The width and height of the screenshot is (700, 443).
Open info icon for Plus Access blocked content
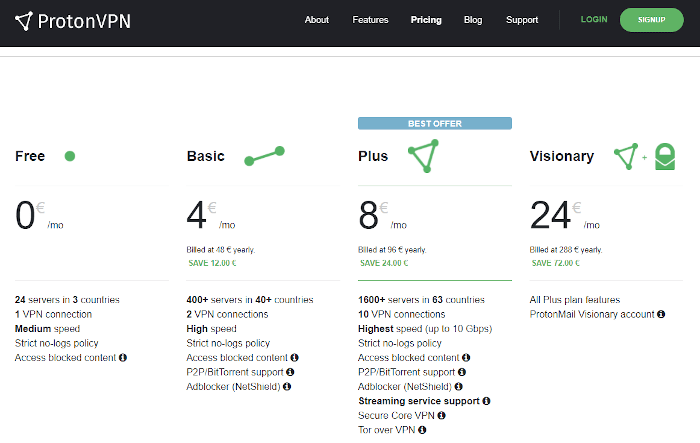coord(466,358)
